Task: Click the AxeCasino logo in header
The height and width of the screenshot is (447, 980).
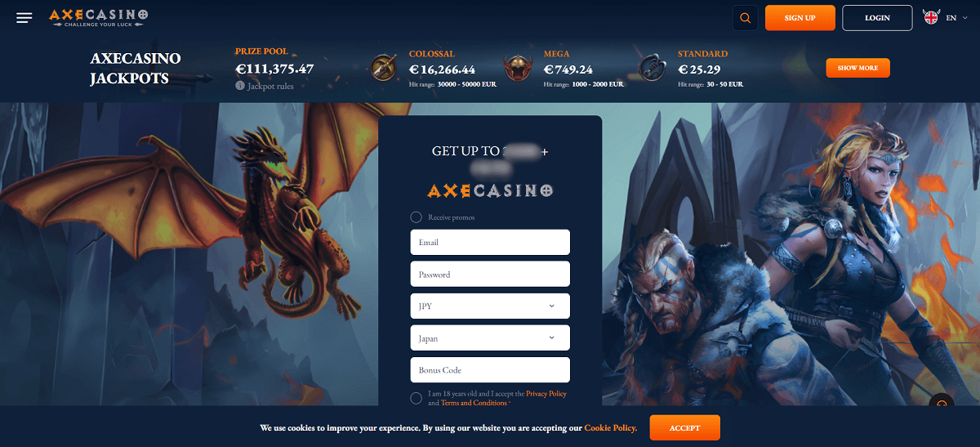Action: tap(99, 17)
